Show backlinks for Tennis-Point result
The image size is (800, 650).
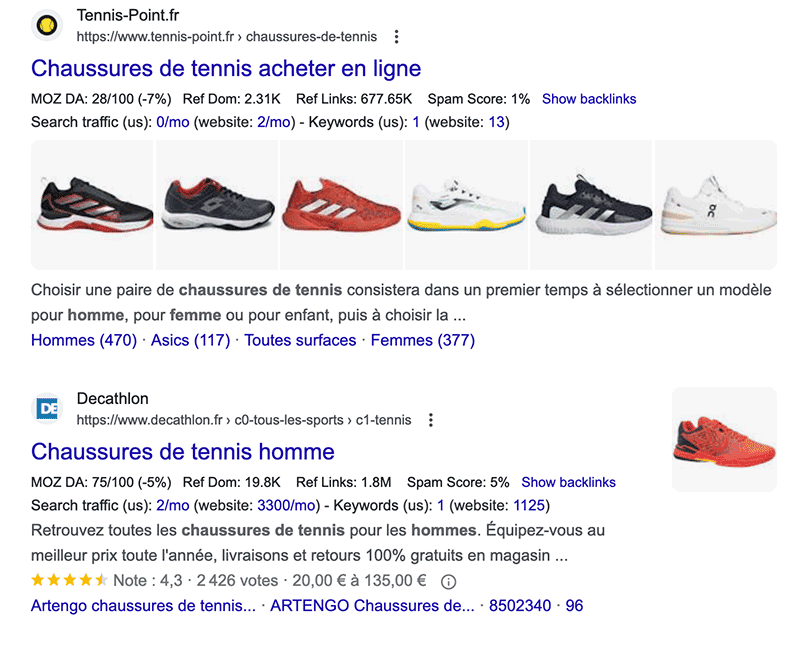(x=589, y=99)
